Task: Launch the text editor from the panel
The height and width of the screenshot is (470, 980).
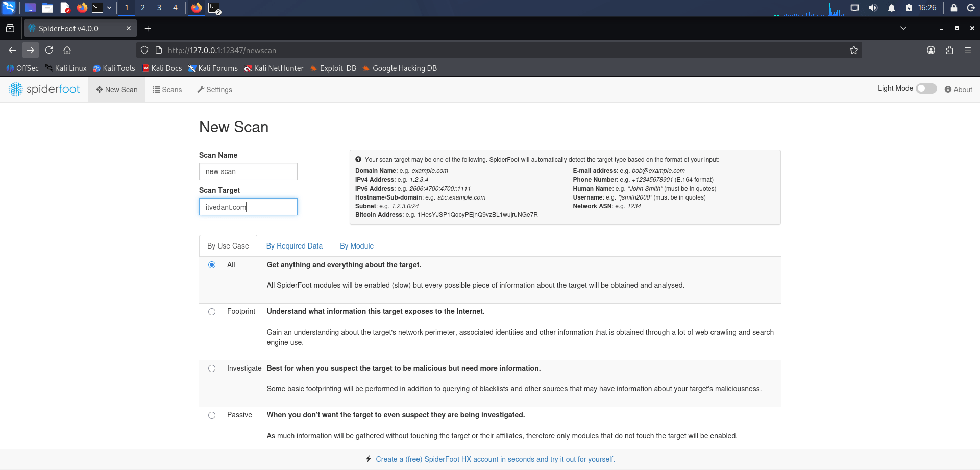Action: point(65,8)
